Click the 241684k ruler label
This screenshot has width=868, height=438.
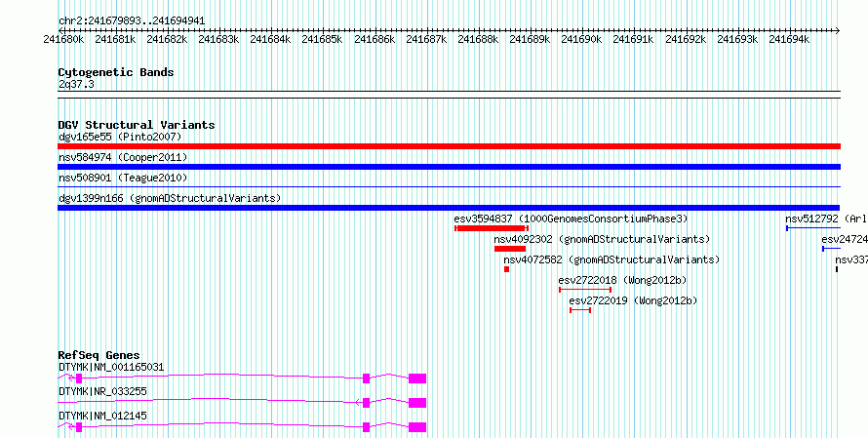click(x=270, y=39)
